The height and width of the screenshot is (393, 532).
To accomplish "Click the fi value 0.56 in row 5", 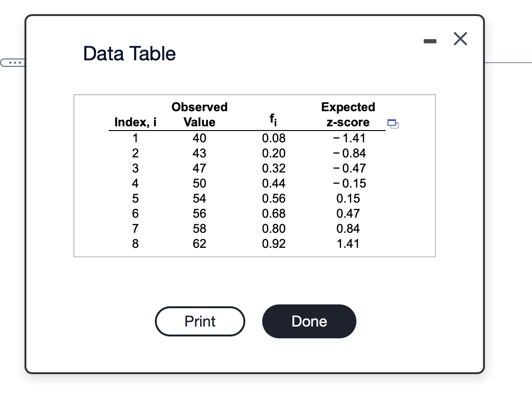I will pyautogui.click(x=273, y=198).
